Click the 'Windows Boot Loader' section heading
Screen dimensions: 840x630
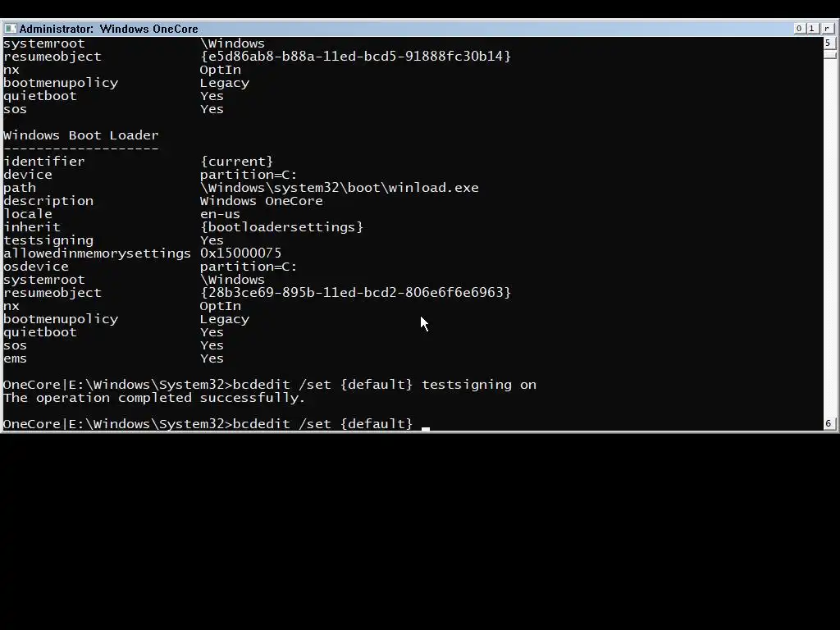tap(81, 135)
